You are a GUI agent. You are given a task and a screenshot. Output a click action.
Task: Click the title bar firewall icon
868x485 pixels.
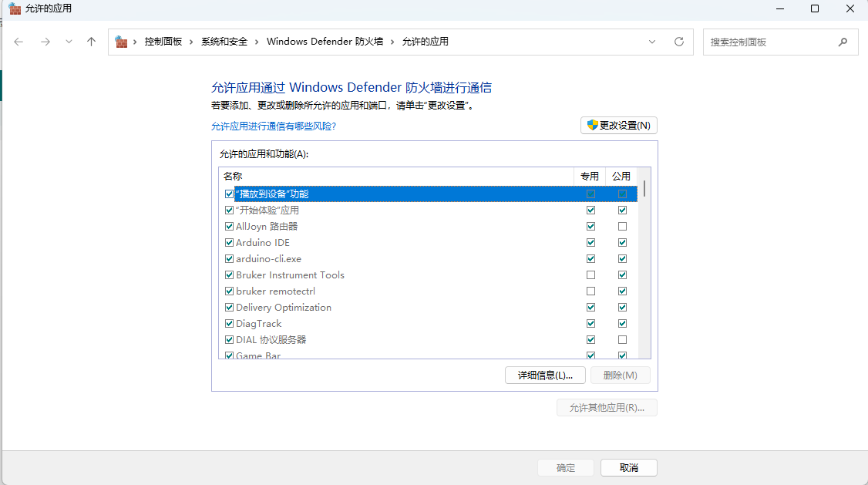point(14,8)
